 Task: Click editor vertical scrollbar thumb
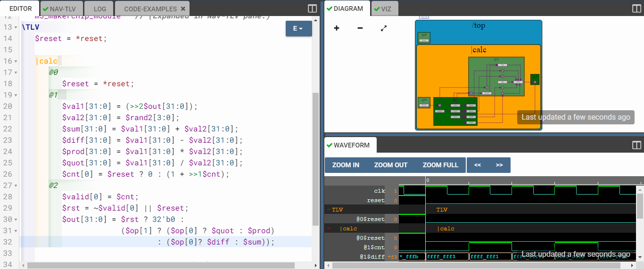coord(315,159)
